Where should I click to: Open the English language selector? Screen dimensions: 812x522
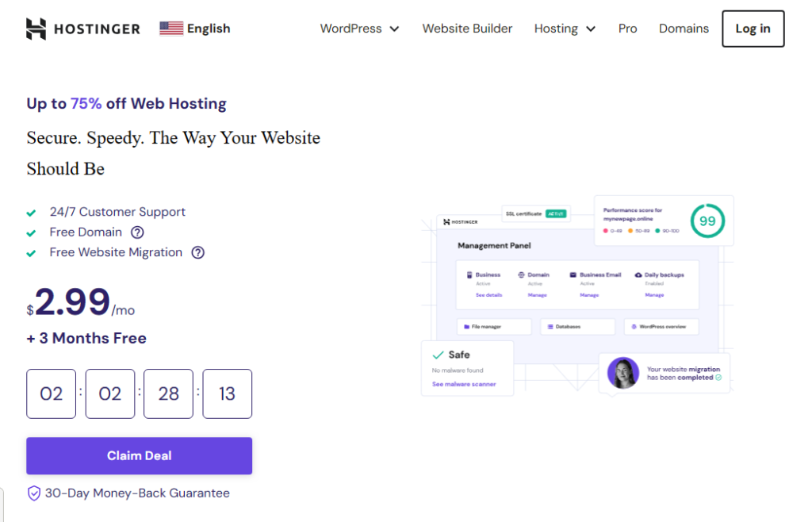(194, 28)
